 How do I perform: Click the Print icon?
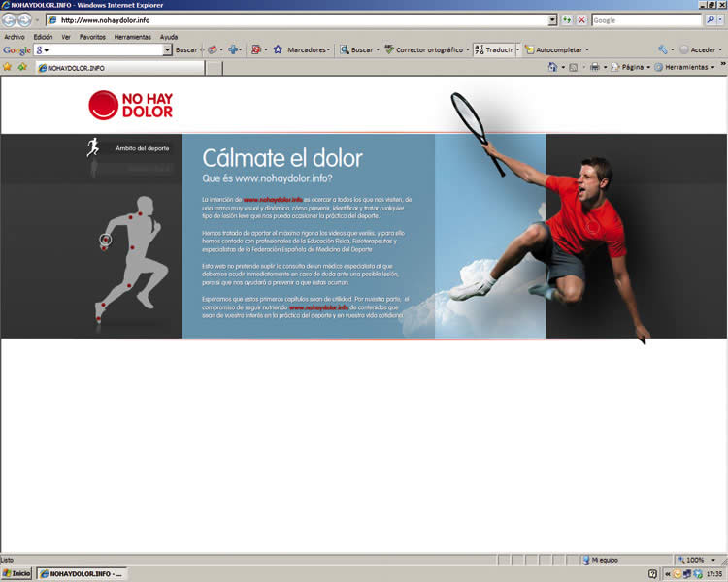point(595,67)
